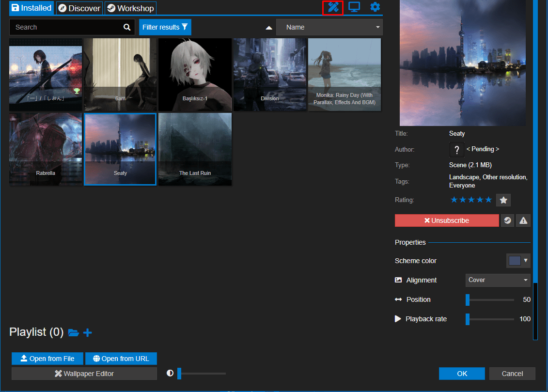Click Open from File button
The image size is (548, 392).
[47, 359]
